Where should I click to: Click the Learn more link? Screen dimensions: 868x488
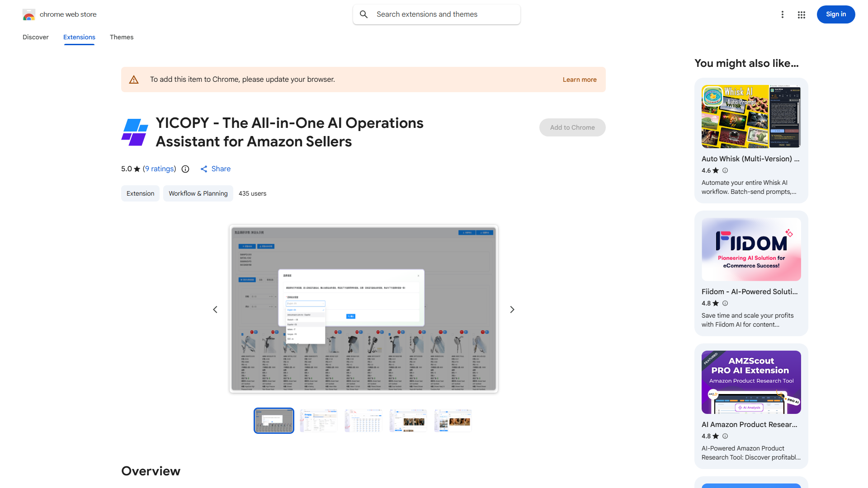(x=579, y=80)
